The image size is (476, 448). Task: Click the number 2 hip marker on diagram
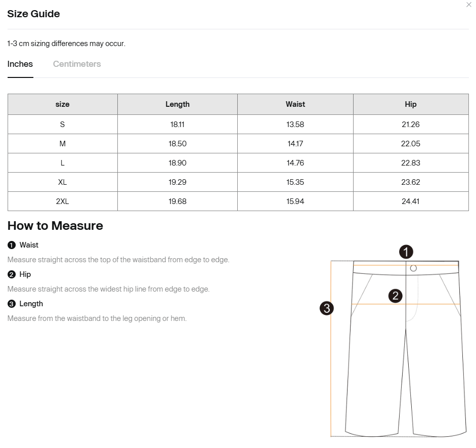(x=395, y=296)
